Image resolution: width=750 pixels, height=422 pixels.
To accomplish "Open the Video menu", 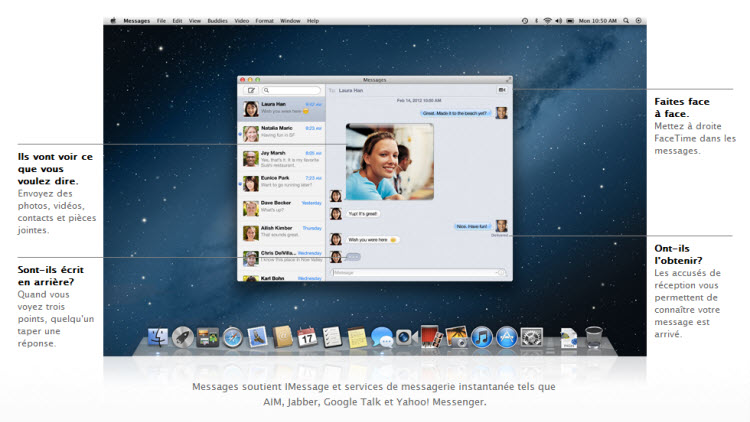I will tap(242, 21).
